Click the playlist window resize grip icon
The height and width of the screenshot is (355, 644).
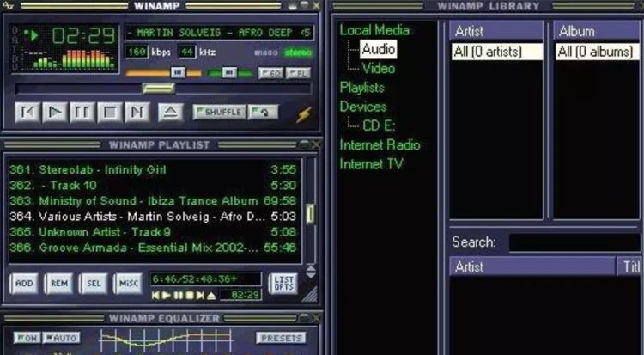(310, 295)
